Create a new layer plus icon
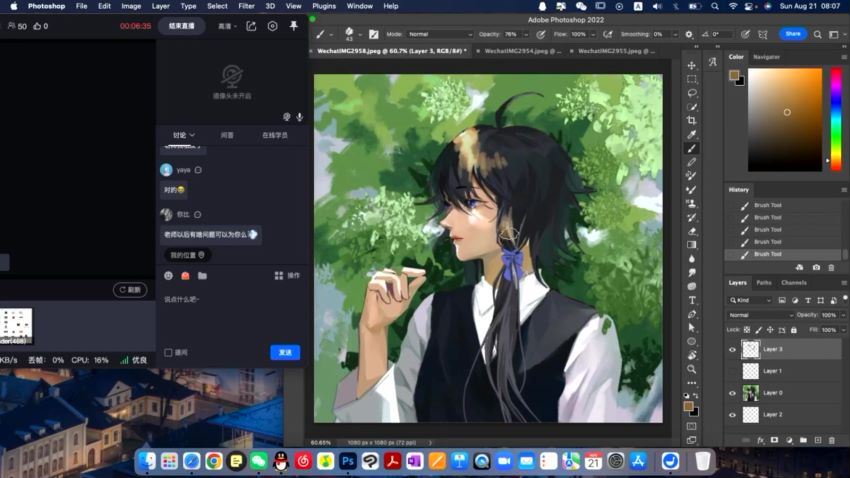This screenshot has height=478, width=850. [x=817, y=441]
